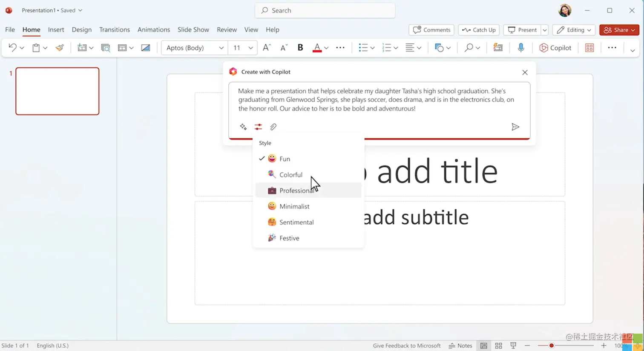The image size is (644, 351).
Task: Select the Format Painter brush icon
Action: click(60, 48)
